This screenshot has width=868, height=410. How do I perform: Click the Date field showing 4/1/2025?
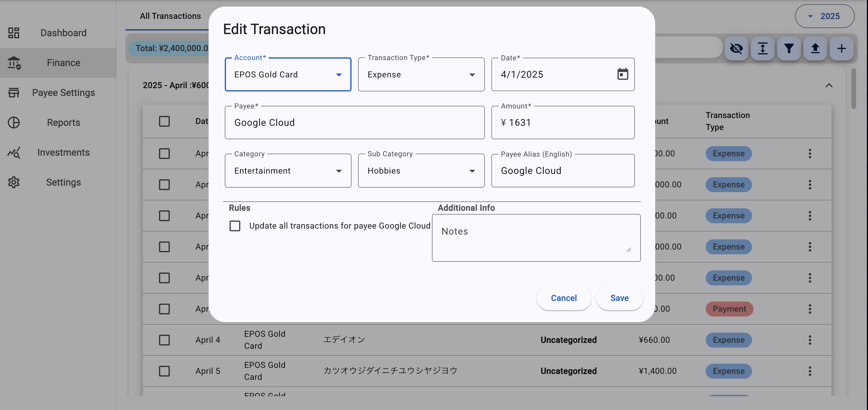pyautogui.click(x=563, y=74)
